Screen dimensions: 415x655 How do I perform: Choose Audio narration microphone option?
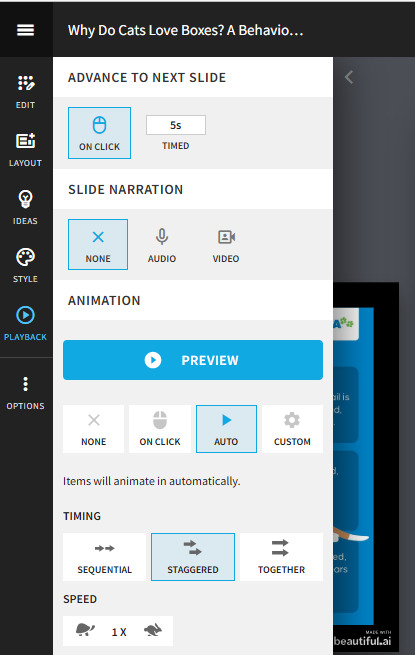[162, 246]
